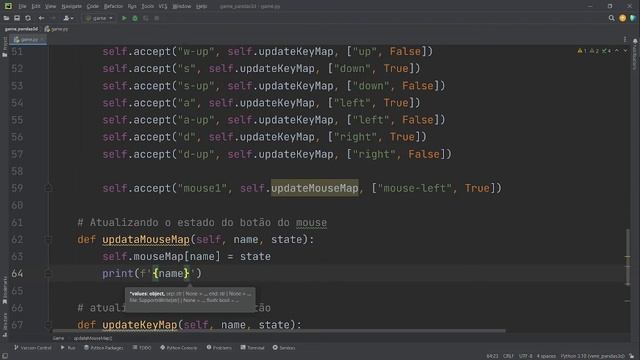Open the Refactor menu

point(113,6)
